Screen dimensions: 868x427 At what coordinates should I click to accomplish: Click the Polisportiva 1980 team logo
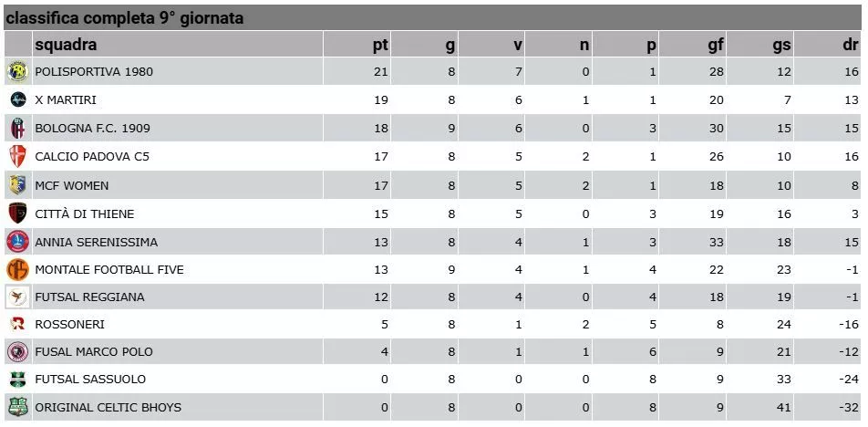pos(17,71)
